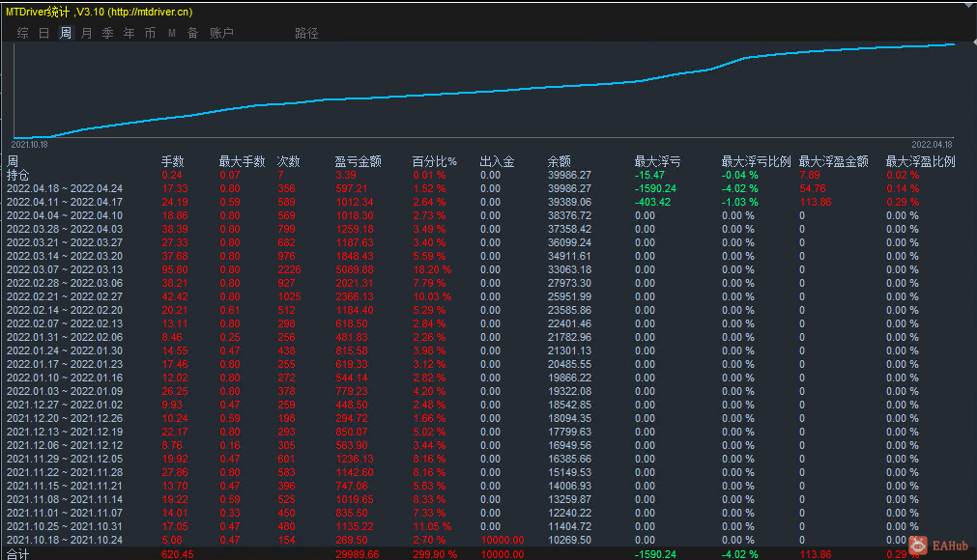The image size is (977, 560).
Task: Select week row 2021.10.18 ~ 2021.10.24
Action: point(65,540)
